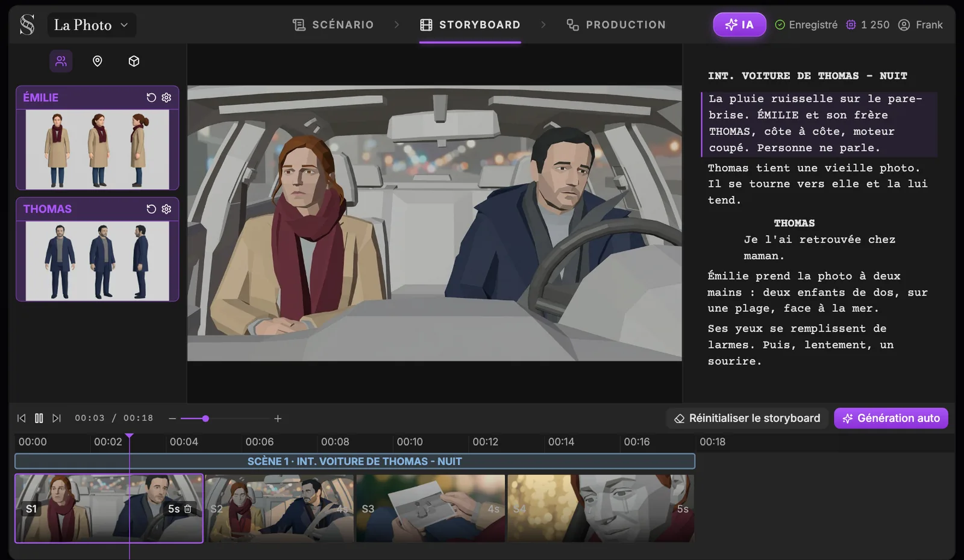Select dialogue 'Je l'ai retrouvée chez maman'
Viewport: 964px width, 560px height.
[x=819, y=247]
